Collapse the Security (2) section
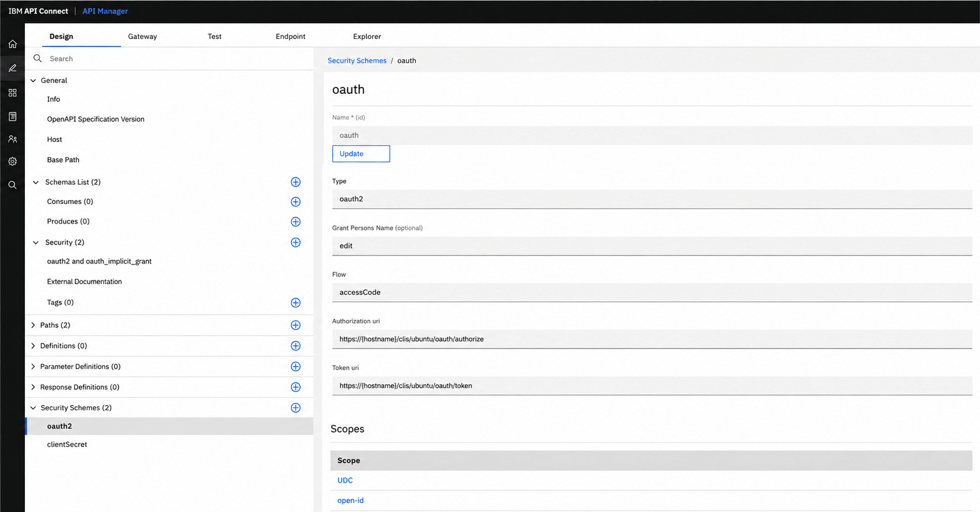980x512 pixels. (36, 242)
